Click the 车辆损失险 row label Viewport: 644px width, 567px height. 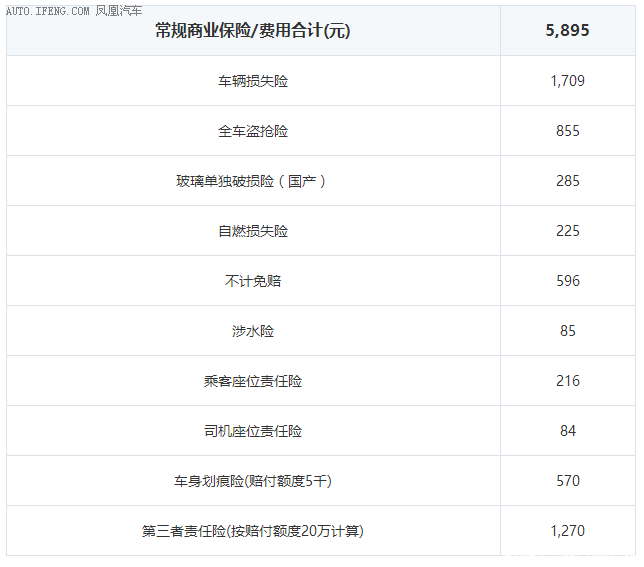[x=252, y=81]
